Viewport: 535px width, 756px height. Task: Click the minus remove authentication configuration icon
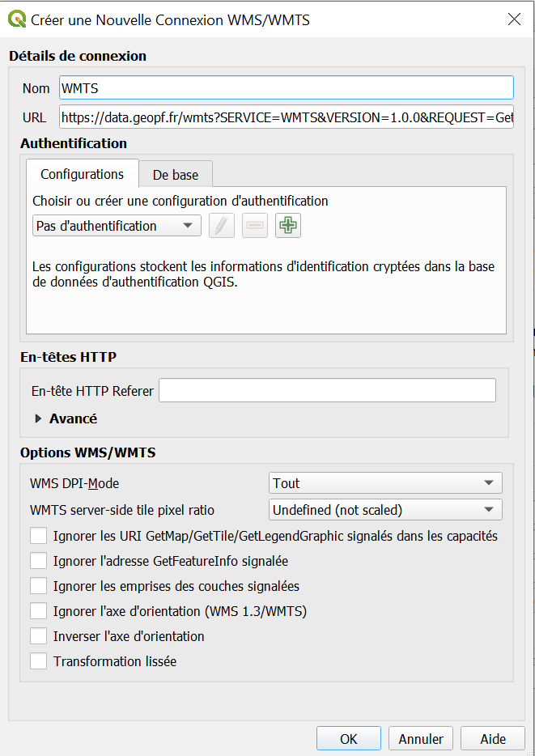pos(255,226)
